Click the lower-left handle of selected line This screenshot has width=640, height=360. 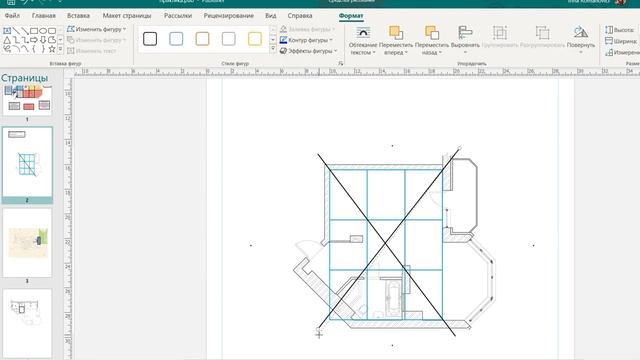(318, 329)
